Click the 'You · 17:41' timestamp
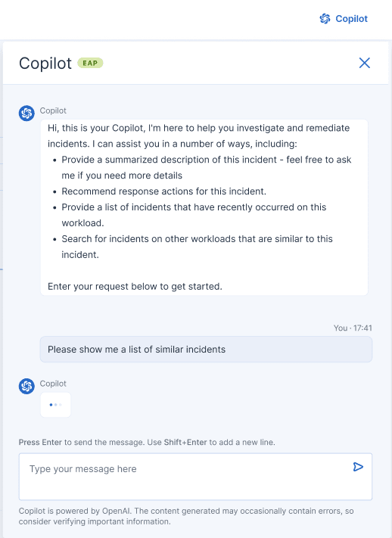Screen dimensions: 392x538 (x=353, y=328)
